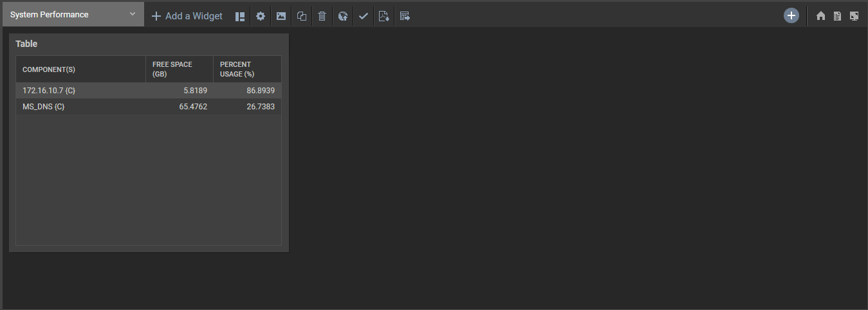The height and width of the screenshot is (310, 868).
Task: Open dashboard settings gear icon
Action: click(261, 16)
